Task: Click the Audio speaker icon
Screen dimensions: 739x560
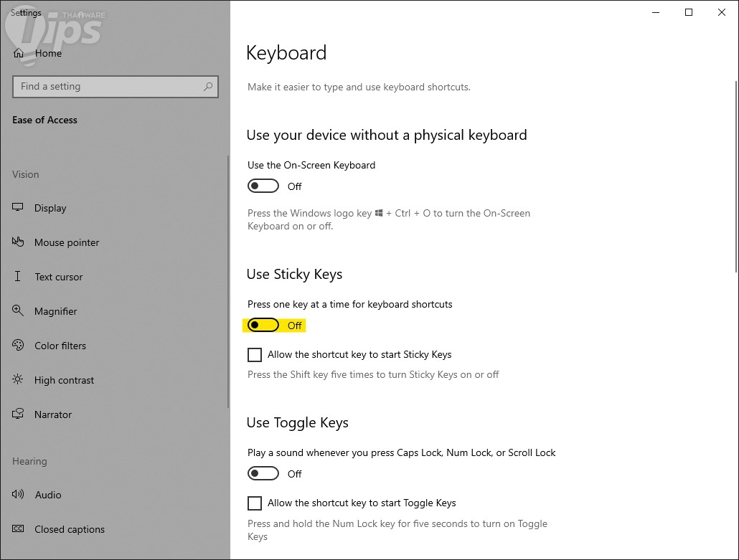Action: [x=19, y=495]
